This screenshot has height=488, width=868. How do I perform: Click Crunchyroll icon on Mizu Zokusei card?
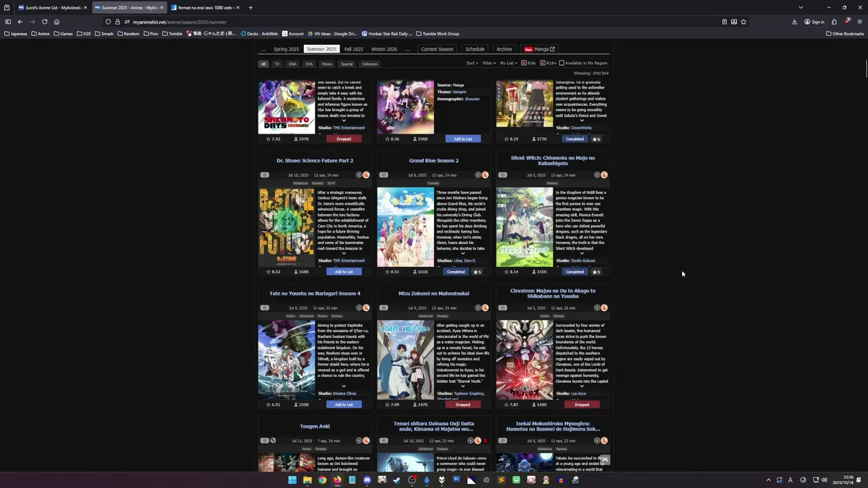click(x=485, y=308)
